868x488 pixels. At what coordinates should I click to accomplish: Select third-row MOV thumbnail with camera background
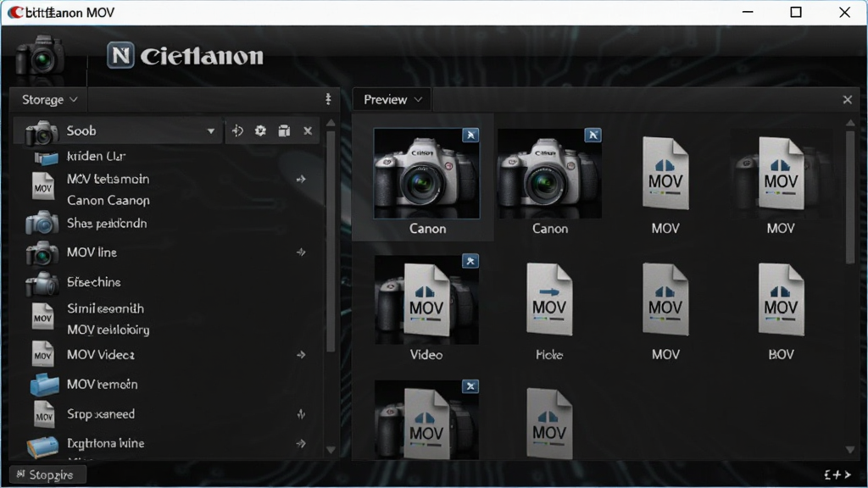[x=426, y=420]
